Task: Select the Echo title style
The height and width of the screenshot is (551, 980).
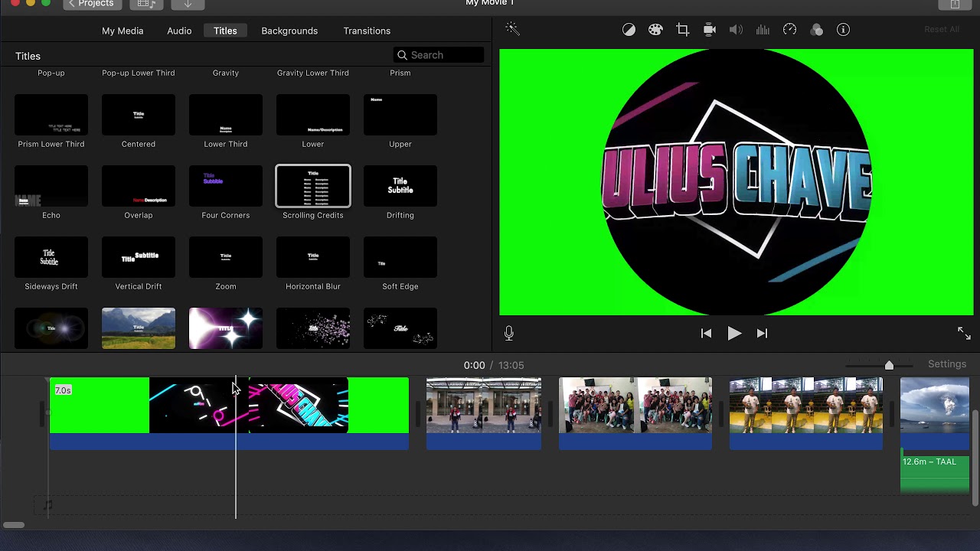Action: (x=51, y=186)
